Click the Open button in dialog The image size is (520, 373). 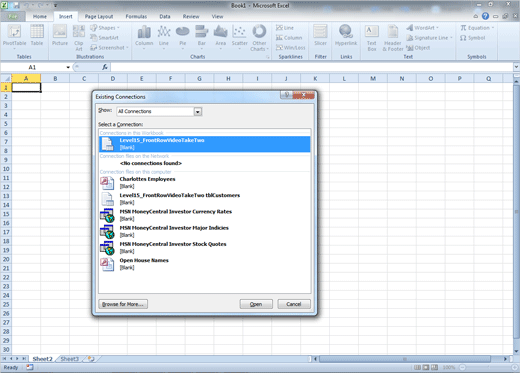click(256, 304)
